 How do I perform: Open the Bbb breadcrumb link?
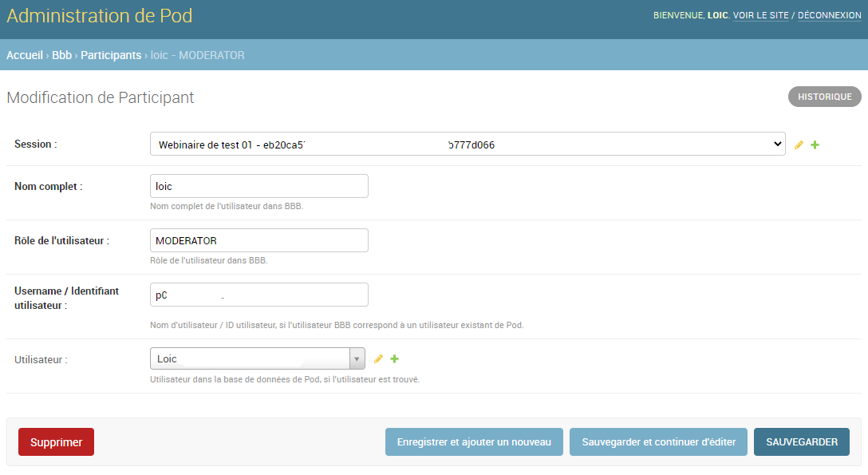(61, 55)
